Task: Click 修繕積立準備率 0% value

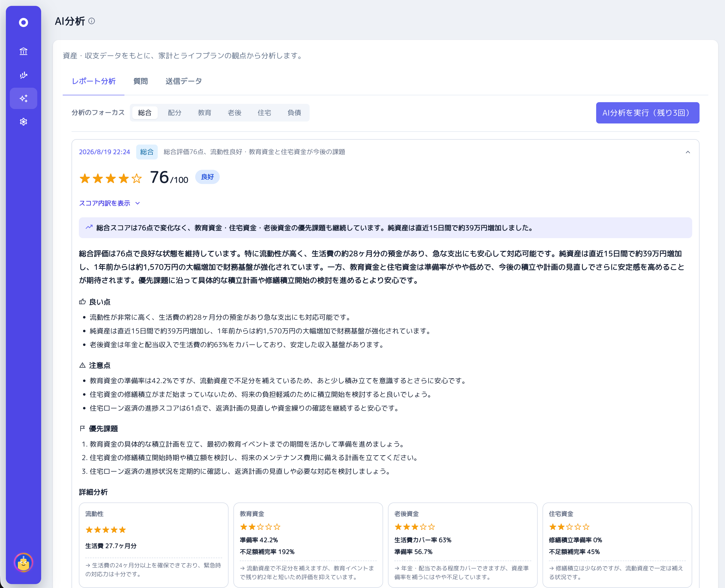Action: click(575, 540)
